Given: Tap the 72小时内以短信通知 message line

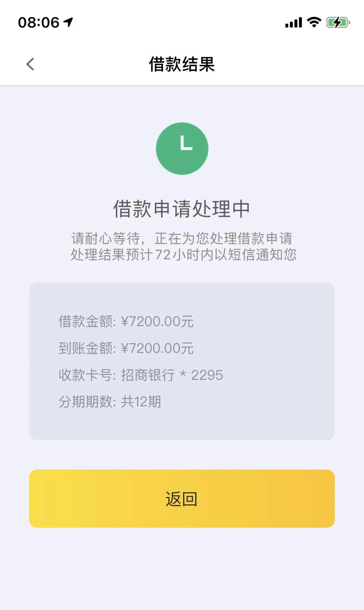Looking at the screenshot, I should 184,255.
